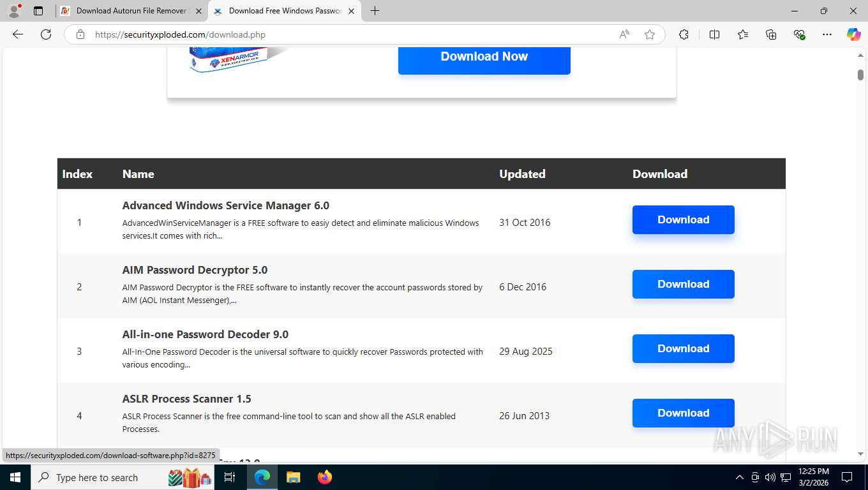Open a new tab with the plus button
Screen dimensions: 868x490
click(x=375, y=11)
